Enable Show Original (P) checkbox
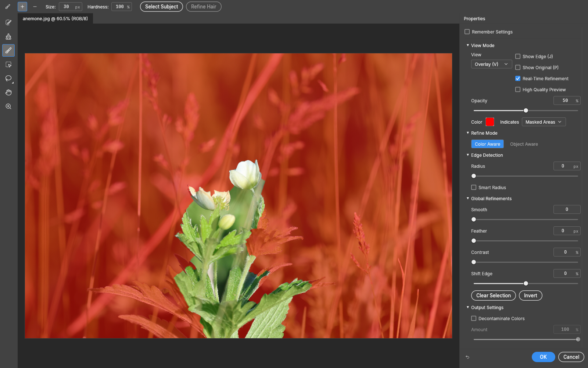 pyautogui.click(x=518, y=67)
